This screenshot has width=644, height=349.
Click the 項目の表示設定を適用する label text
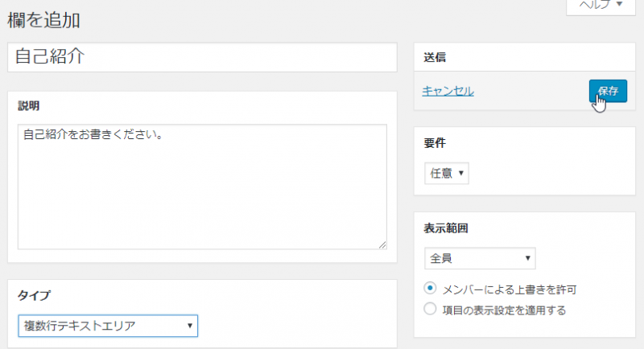click(x=505, y=310)
